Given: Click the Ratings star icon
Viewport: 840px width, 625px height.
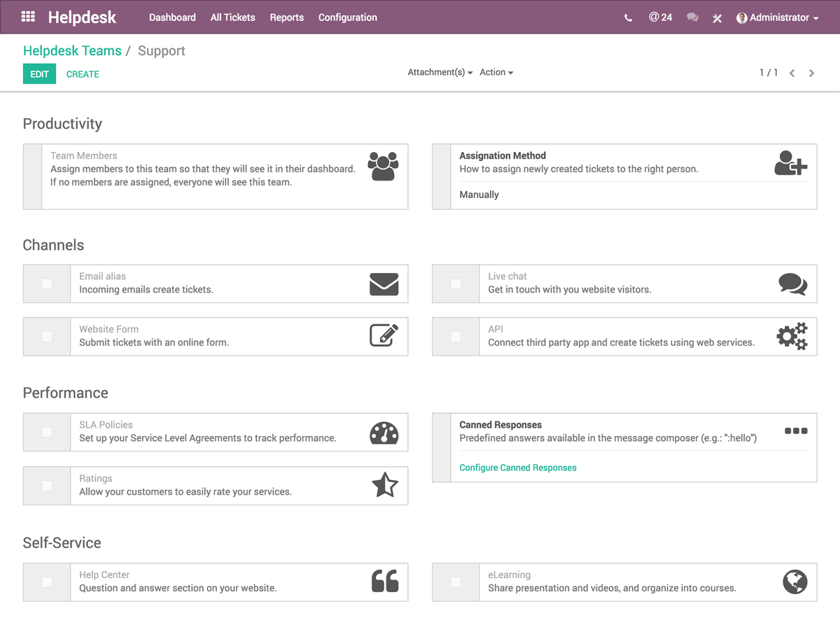Looking at the screenshot, I should [384, 485].
